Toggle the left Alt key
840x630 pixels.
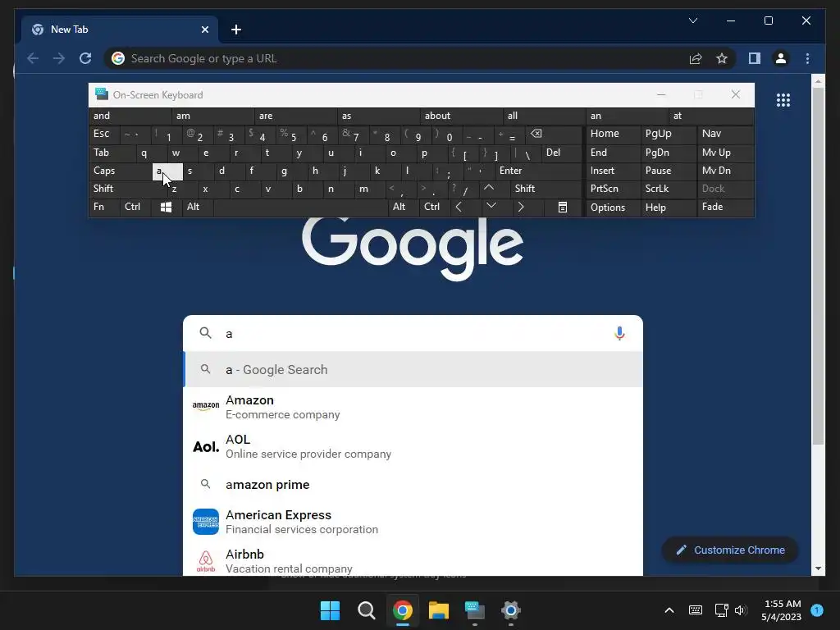tap(198, 208)
